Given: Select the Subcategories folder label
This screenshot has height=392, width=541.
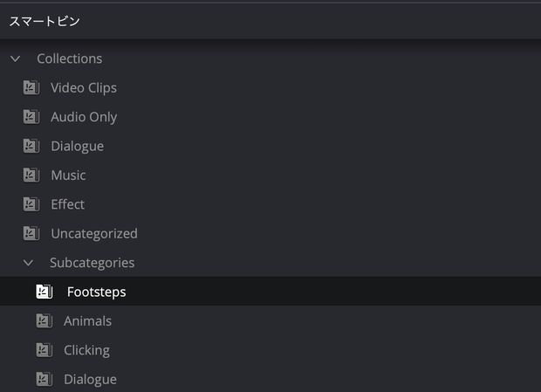Looking at the screenshot, I should coord(92,263).
